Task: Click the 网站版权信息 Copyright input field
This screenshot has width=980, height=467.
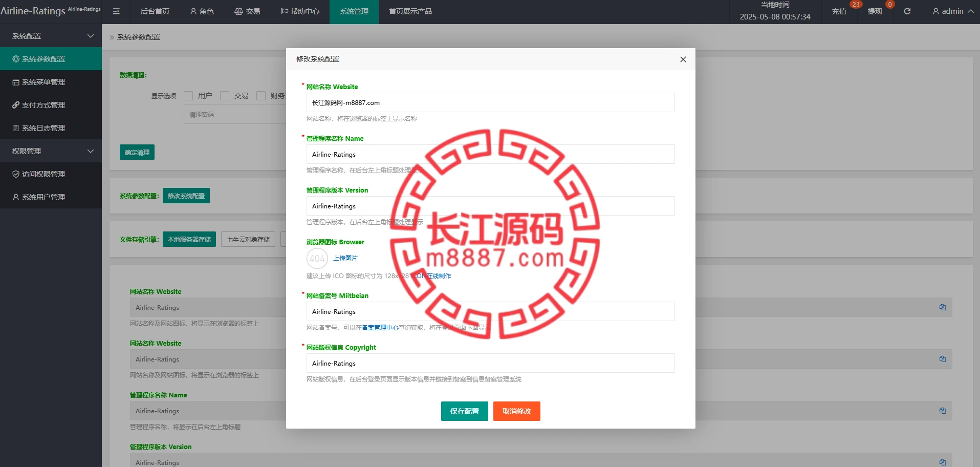Action: point(490,363)
